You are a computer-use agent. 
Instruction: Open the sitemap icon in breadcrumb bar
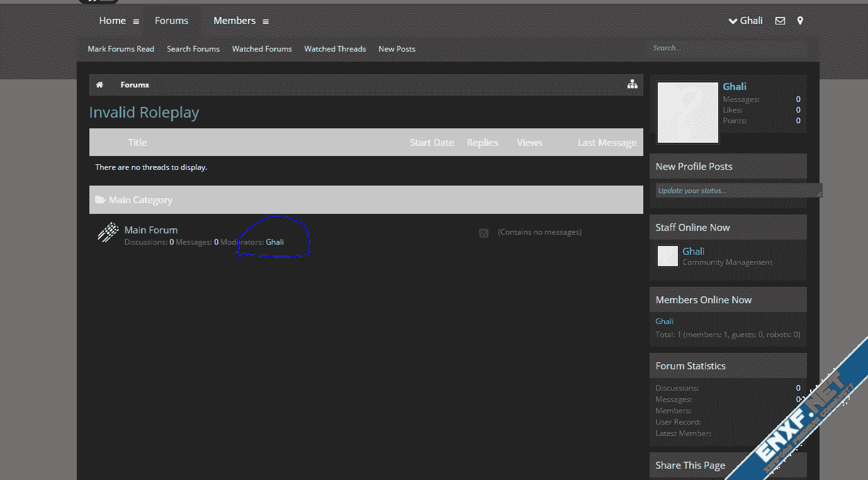(633, 85)
